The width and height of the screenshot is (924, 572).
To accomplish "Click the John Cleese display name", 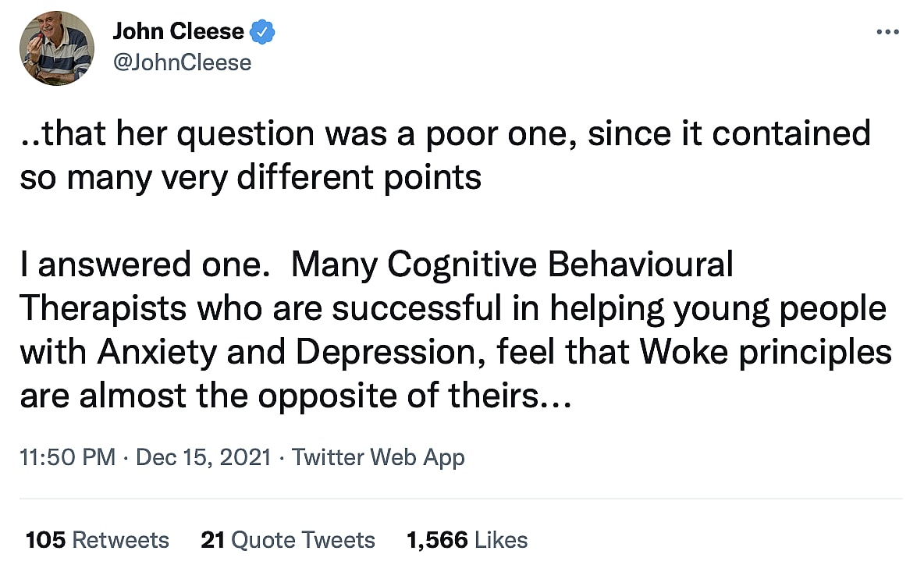I will tap(179, 33).
